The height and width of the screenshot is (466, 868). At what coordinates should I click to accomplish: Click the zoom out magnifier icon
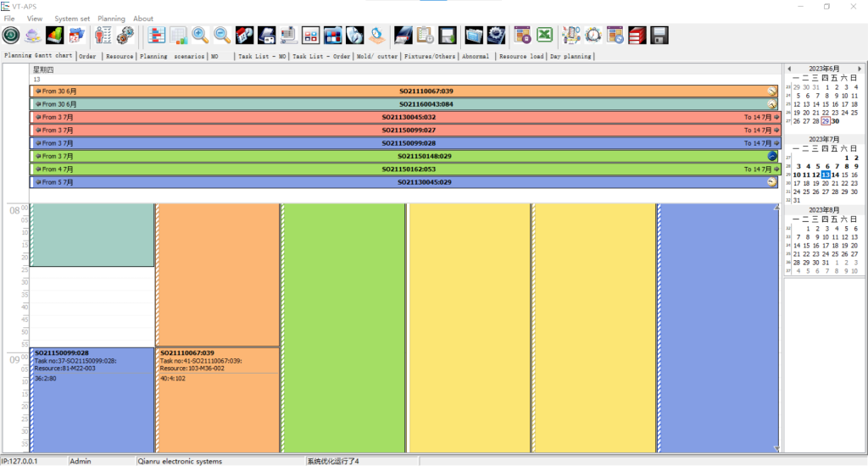pos(222,35)
